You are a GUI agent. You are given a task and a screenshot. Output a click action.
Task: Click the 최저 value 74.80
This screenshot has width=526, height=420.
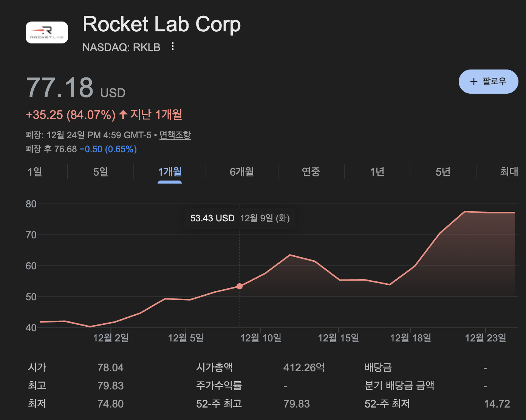[x=110, y=404]
